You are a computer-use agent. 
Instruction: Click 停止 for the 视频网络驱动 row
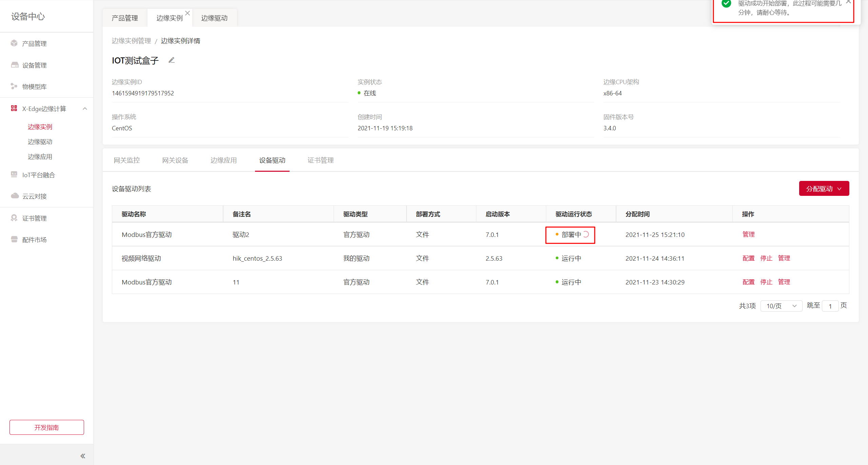(x=766, y=258)
